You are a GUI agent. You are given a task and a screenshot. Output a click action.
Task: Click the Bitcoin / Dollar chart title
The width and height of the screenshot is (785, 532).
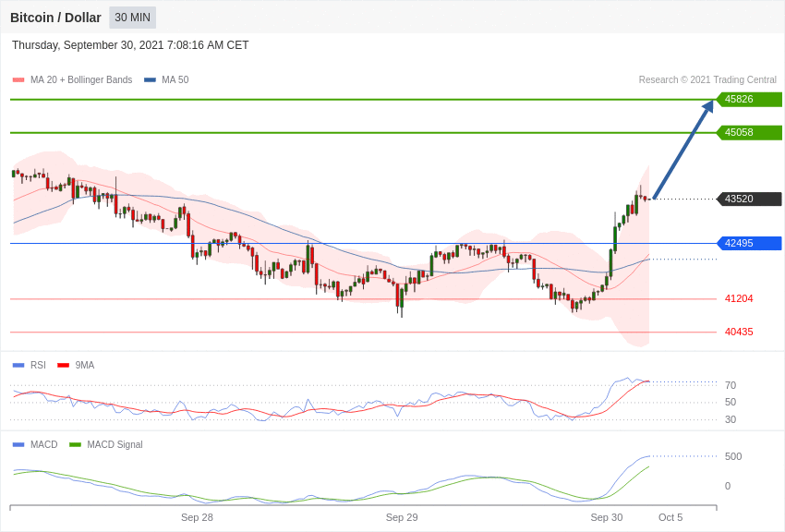(55, 18)
